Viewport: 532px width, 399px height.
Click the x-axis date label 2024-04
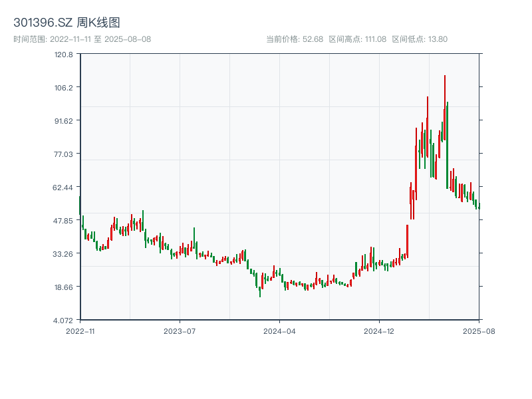point(279,331)
